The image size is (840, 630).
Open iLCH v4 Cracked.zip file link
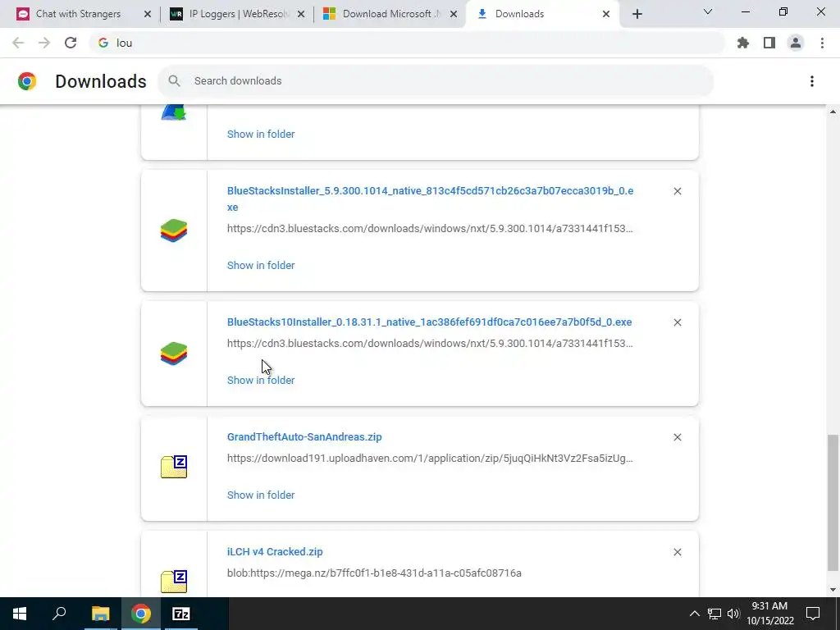(x=275, y=551)
